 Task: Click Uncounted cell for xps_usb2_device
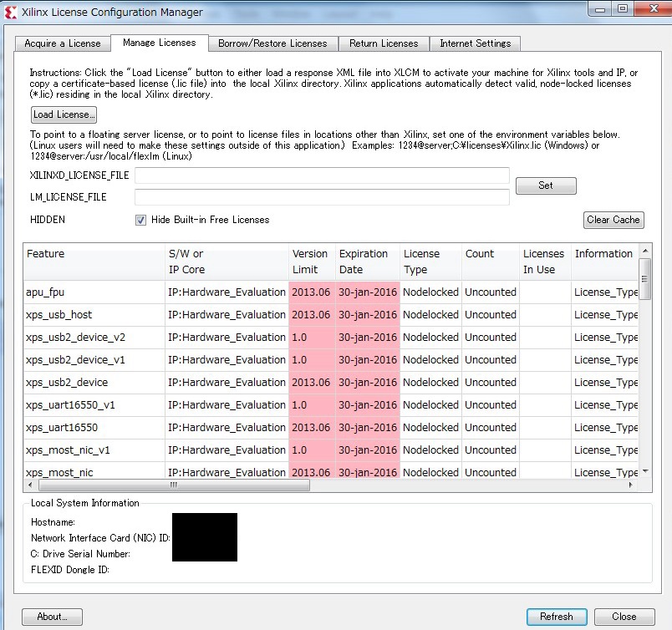(491, 383)
